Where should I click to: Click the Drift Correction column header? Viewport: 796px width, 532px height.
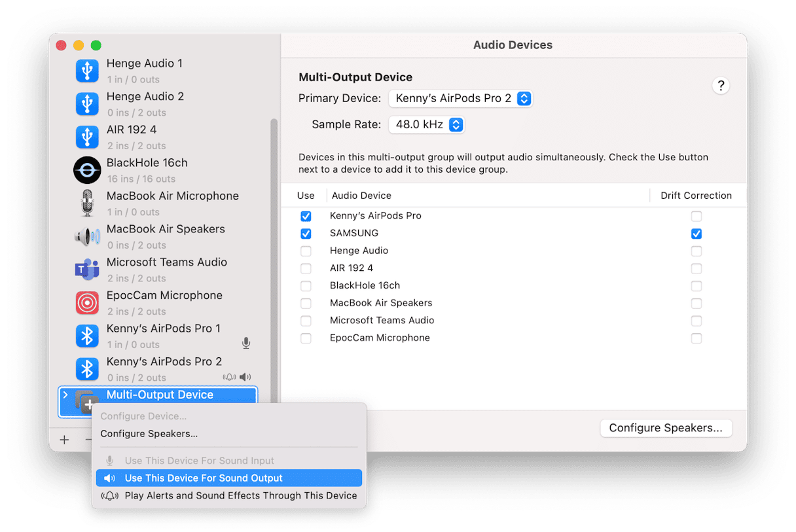[x=696, y=196]
